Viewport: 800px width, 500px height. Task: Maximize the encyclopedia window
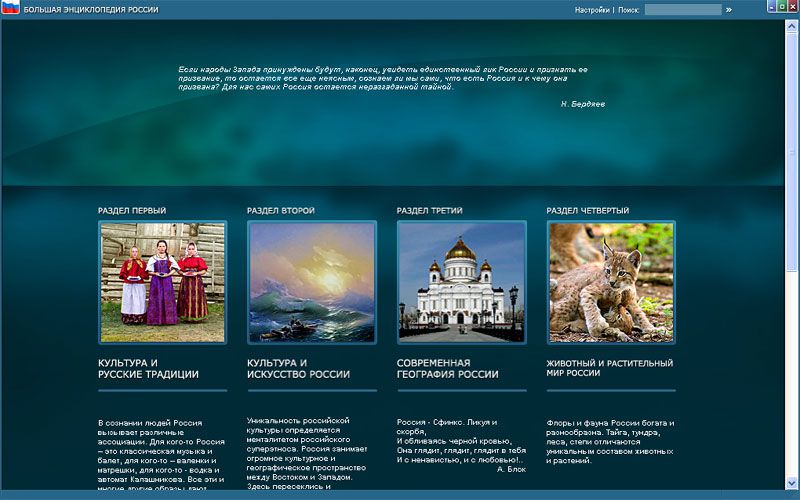click(781, 7)
